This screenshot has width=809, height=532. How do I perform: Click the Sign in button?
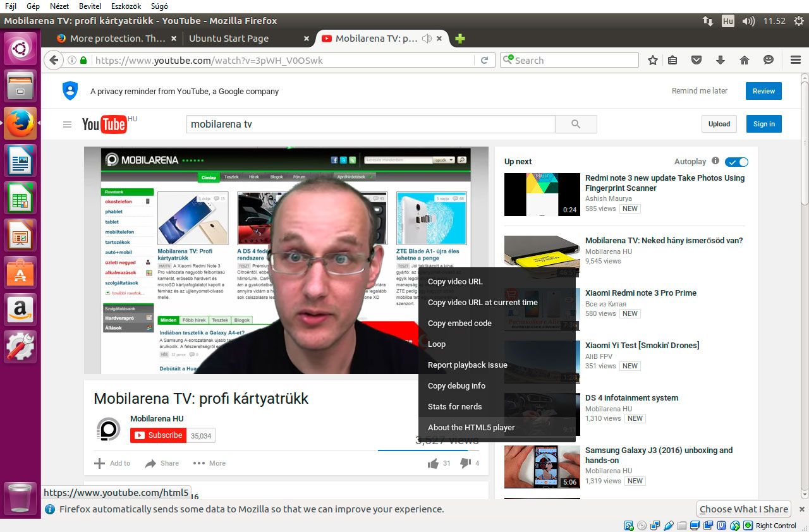[763, 124]
